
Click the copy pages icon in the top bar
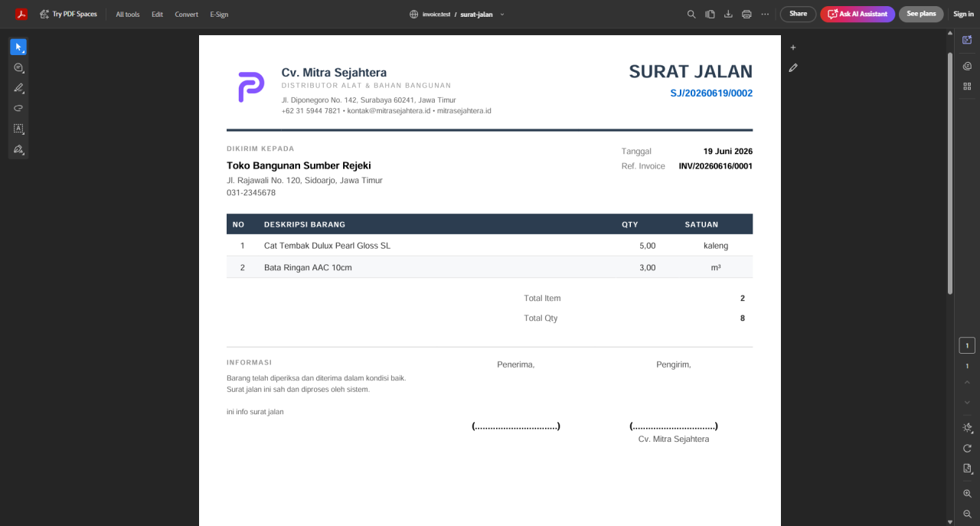pos(710,14)
